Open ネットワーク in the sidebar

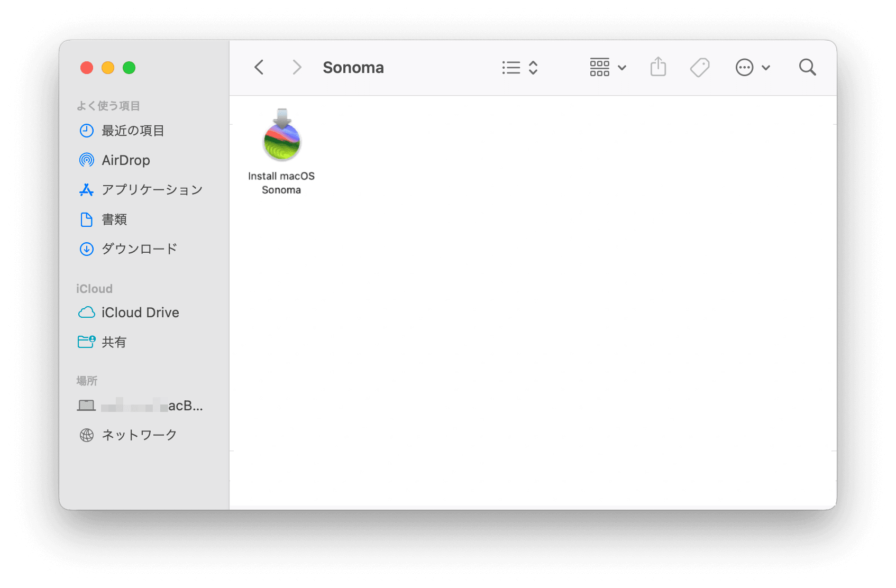[139, 435]
